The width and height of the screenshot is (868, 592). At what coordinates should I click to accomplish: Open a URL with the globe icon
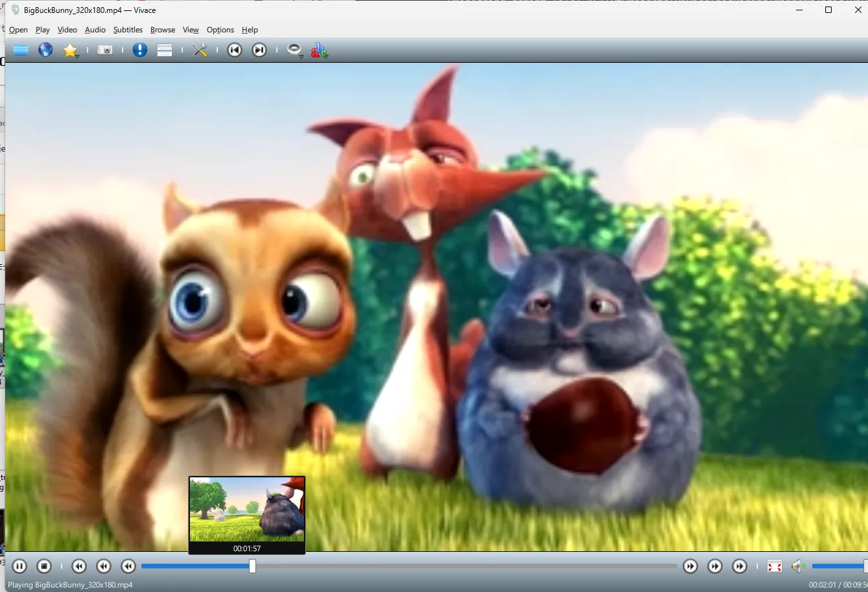pyautogui.click(x=45, y=50)
